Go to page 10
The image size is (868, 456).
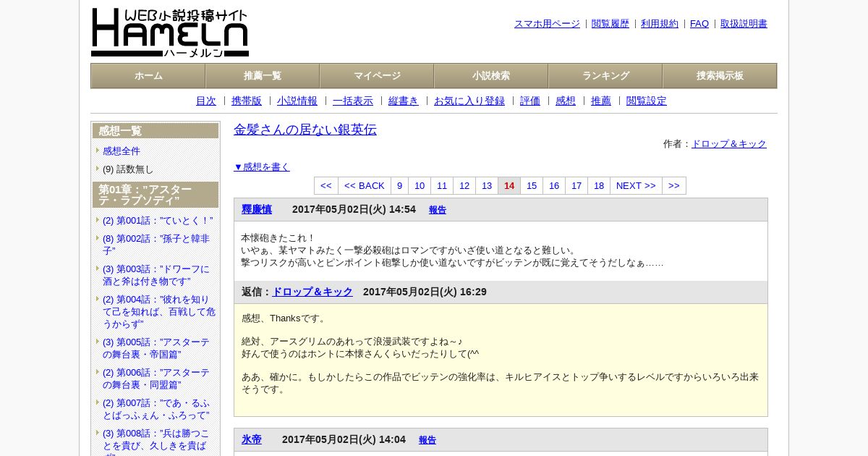[x=420, y=186]
